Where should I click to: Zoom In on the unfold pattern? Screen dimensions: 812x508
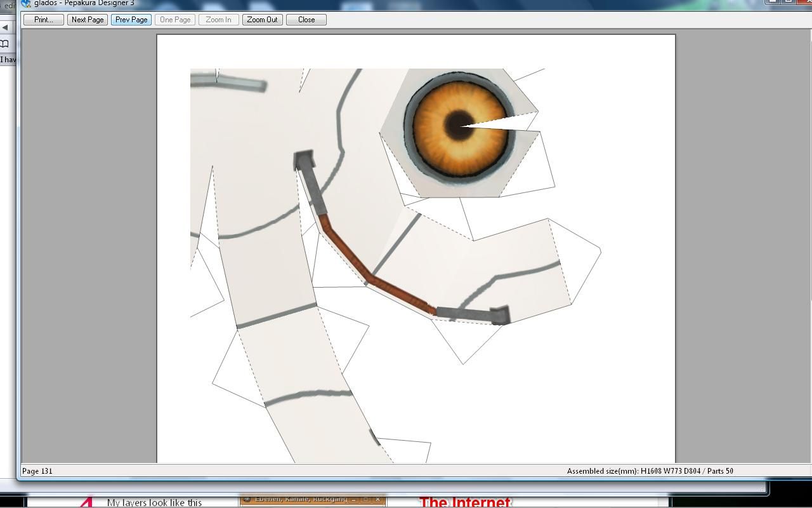218,19
